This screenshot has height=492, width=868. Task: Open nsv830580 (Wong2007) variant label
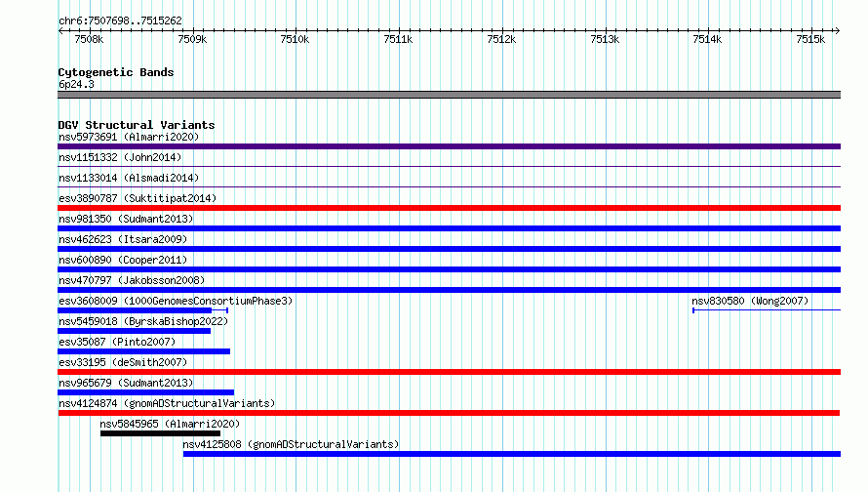tap(750, 301)
